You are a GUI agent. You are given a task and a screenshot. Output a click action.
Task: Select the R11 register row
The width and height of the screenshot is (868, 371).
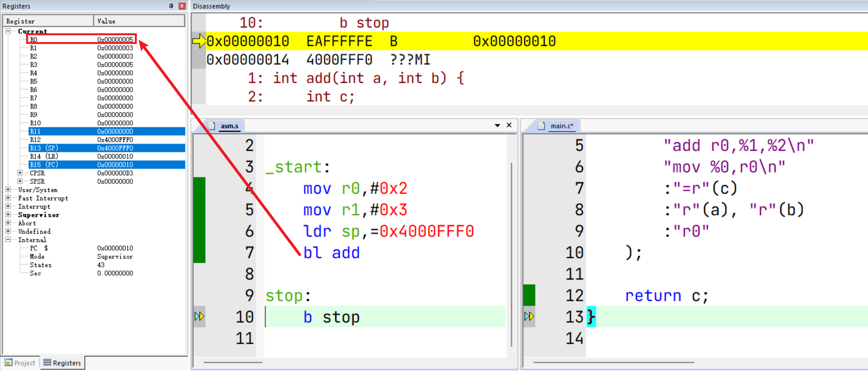(x=107, y=131)
